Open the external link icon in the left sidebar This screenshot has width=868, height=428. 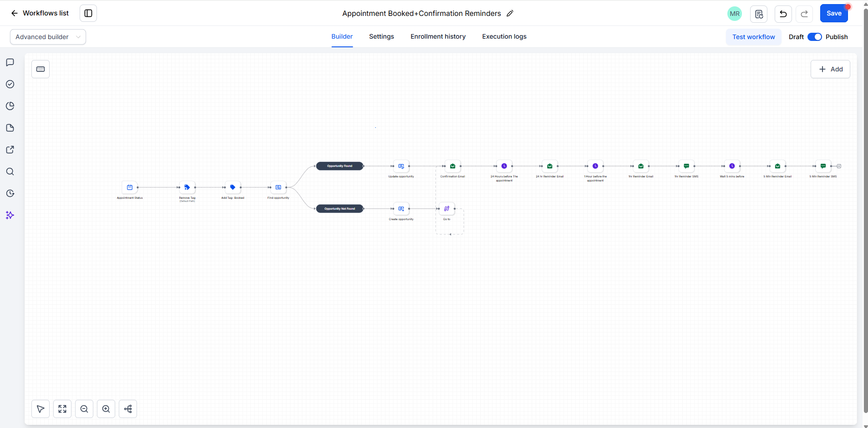pyautogui.click(x=10, y=150)
